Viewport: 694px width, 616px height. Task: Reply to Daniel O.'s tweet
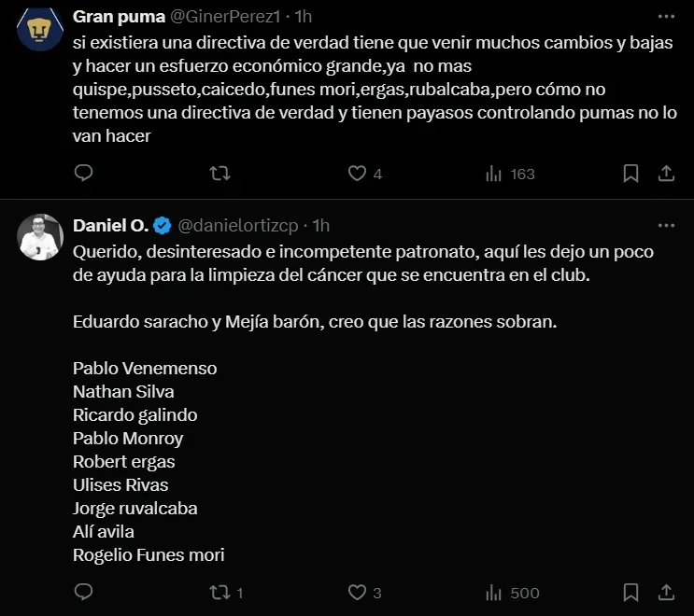click(83, 593)
